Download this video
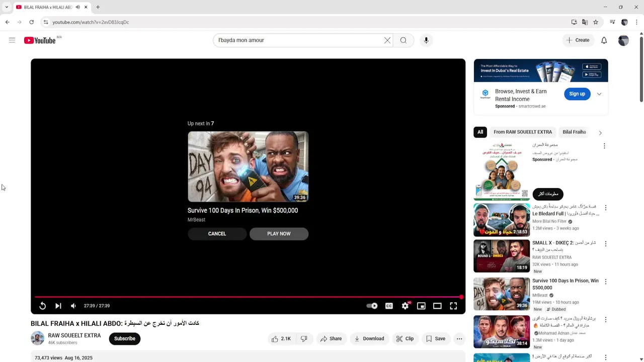 tap(369, 339)
